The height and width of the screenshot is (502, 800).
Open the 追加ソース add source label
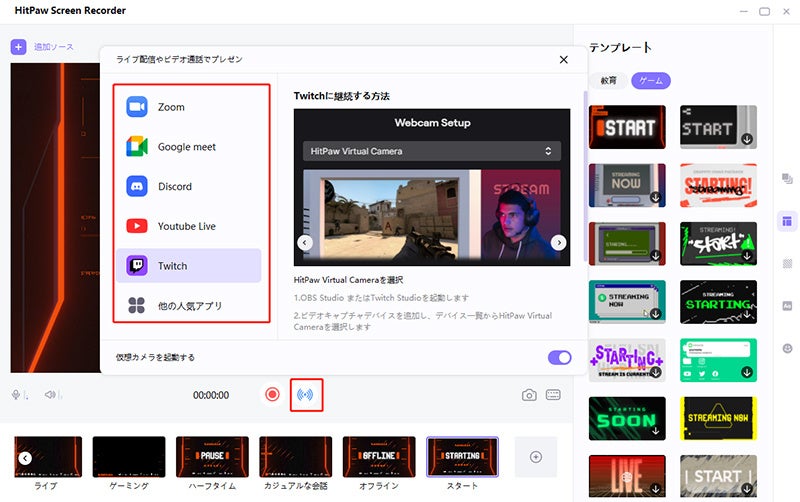[x=54, y=47]
